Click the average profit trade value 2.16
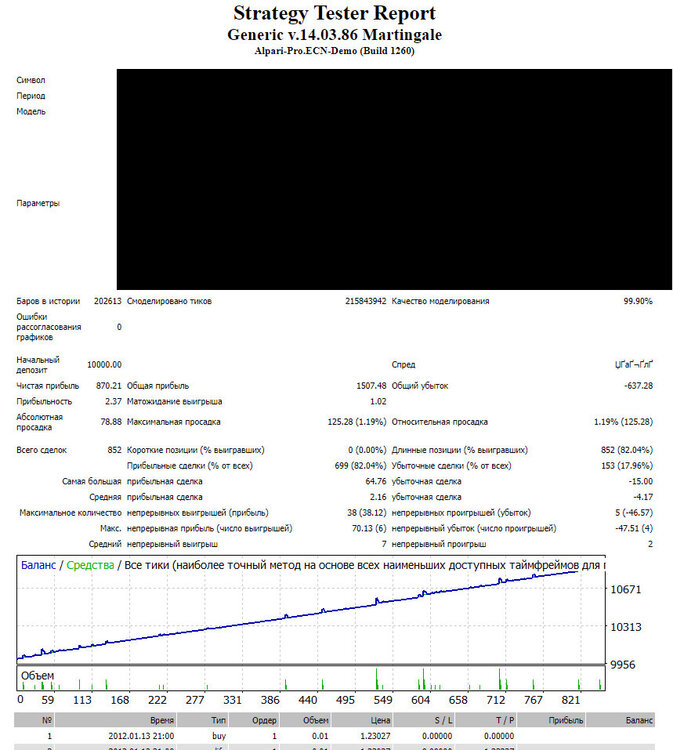 pyautogui.click(x=378, y=497)
